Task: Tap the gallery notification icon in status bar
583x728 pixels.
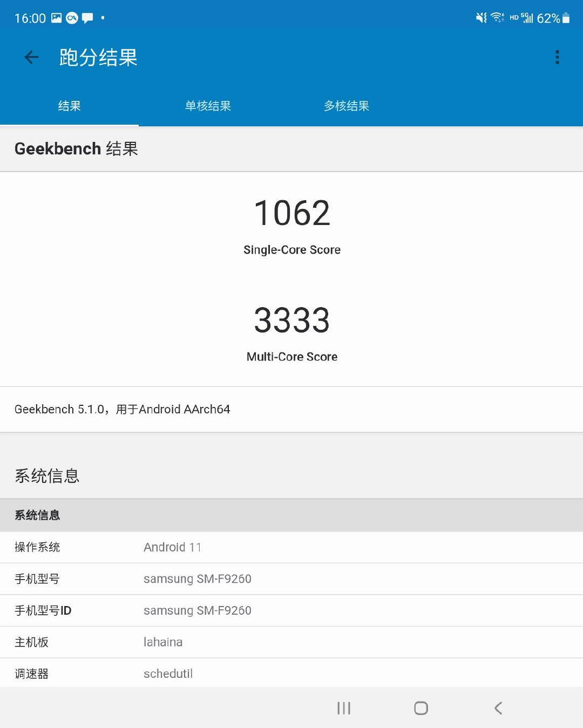Action: pos(56,18)
